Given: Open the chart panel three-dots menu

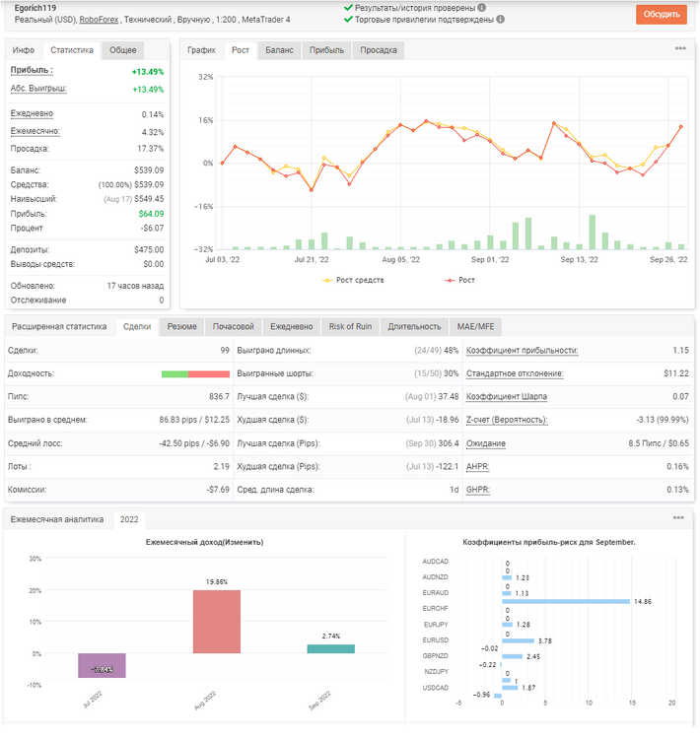Looking at the screenshot, I should tap(680, 48).
